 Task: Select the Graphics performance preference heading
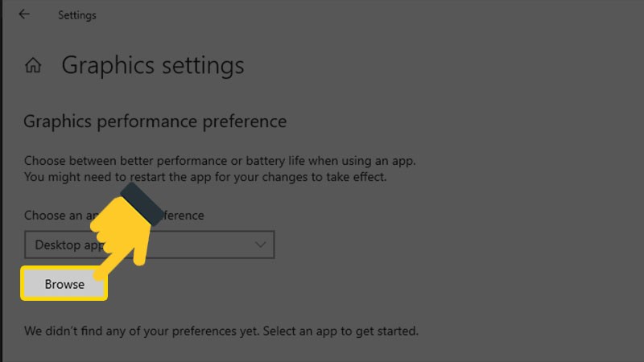(x=155, y=121)
